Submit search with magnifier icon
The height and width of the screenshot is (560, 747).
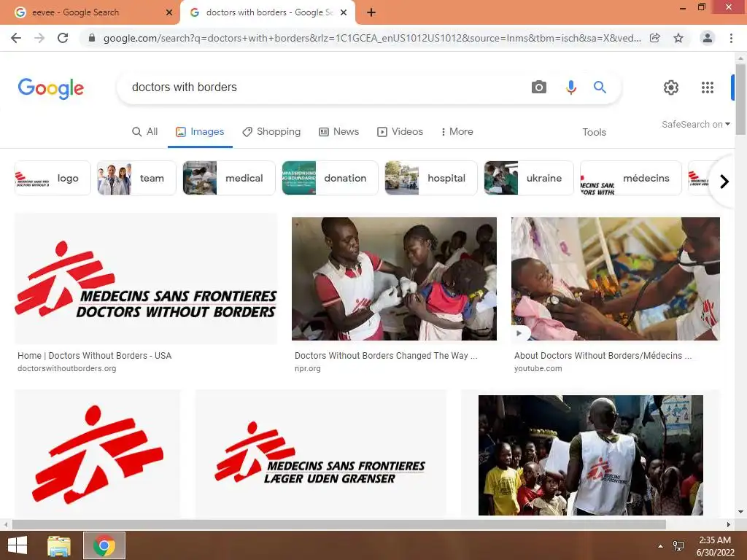click(x=600, y=87)
